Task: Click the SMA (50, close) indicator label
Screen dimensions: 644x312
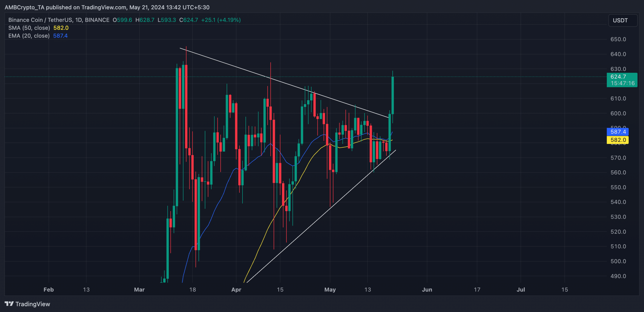Action: click(29, 28)
